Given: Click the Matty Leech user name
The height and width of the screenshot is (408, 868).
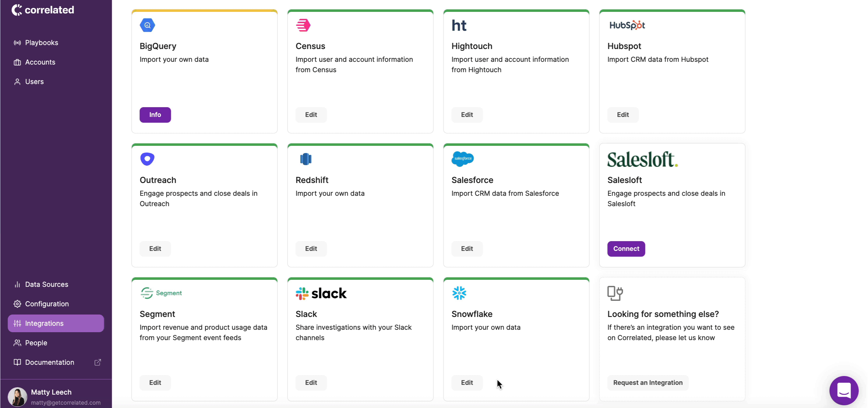Looking at the screenshot, I should [x=51, y=392].
